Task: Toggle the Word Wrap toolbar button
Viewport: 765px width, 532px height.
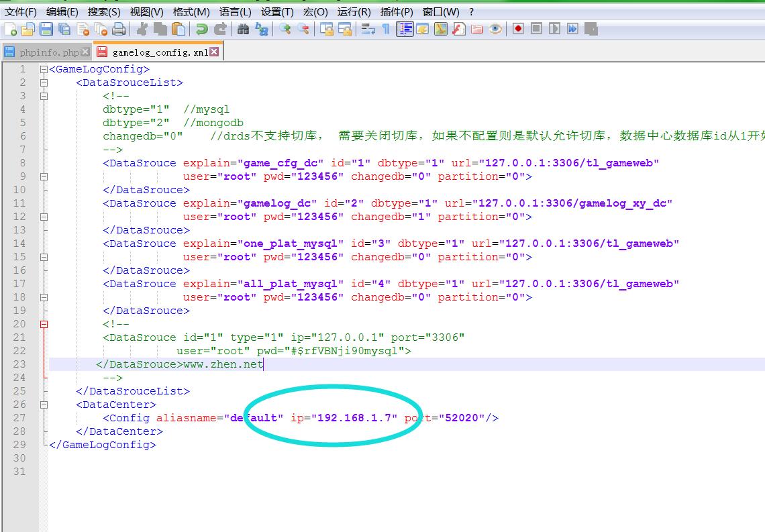Action: 368,29
